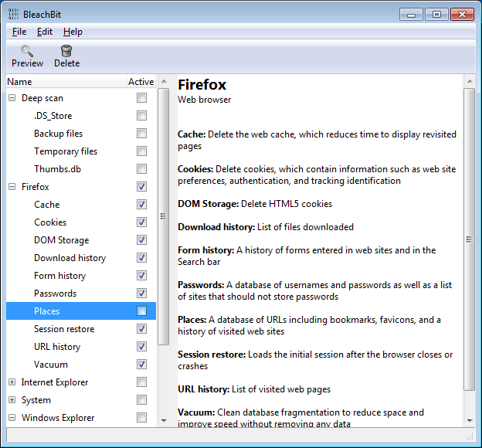Toggle the Passwords checkbox off

click(x=141, y=294)
